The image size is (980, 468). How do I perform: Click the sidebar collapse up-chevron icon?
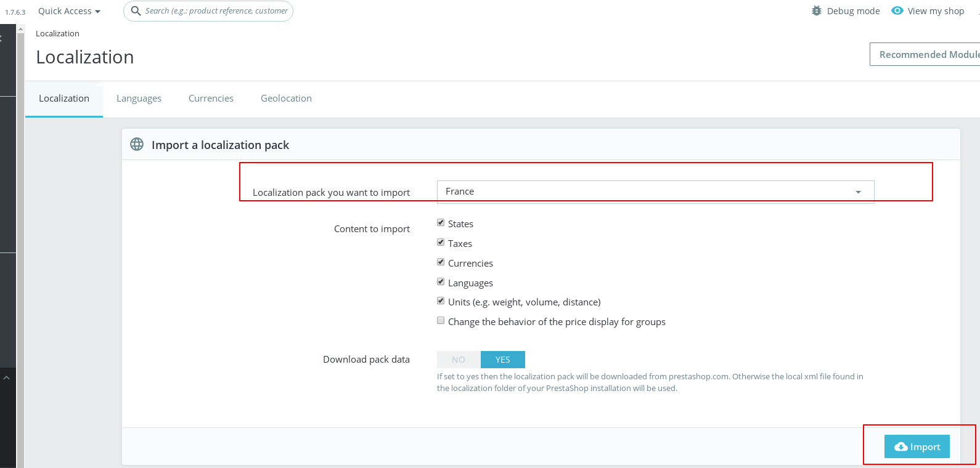coord(6,377)
